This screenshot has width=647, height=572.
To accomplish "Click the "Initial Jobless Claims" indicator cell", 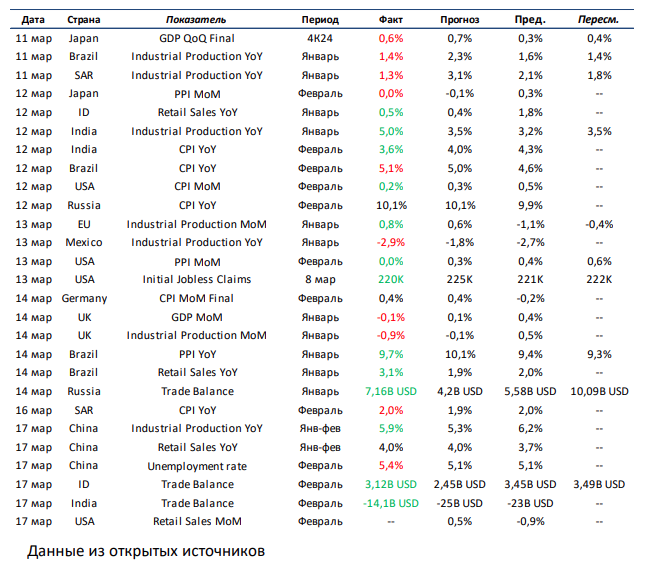I will pyautogui.click(x=196, y=280).
